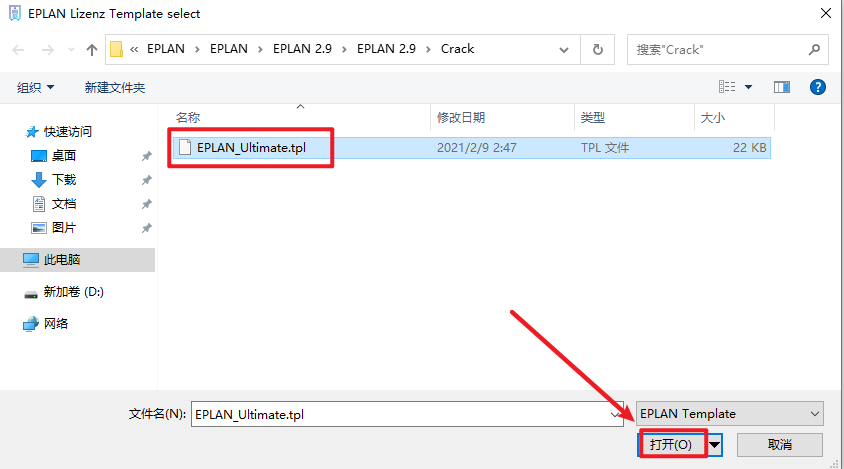The image size is (844, 469).
Task: Open the EPLAN Template file type dropdown
Action: tap(729, 413)
